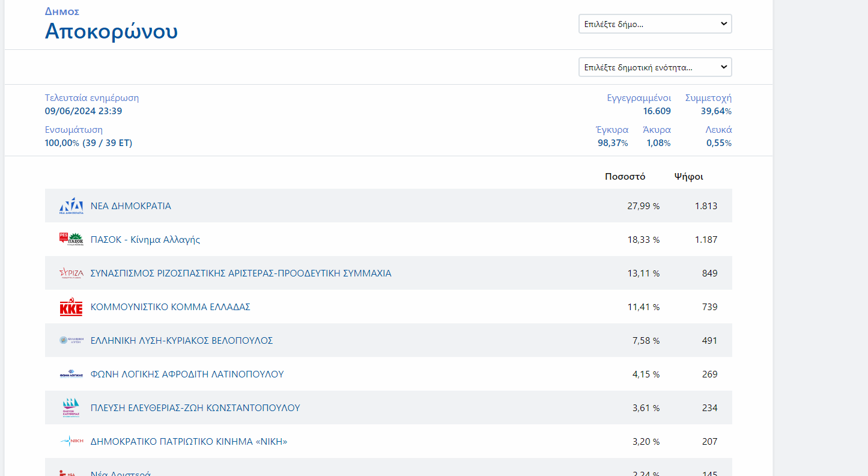This screenshot has width=868, height=476.
Task: Click the Ελληνική Λύση party logo
Action: pyautogui.click(x=71, y=340)
